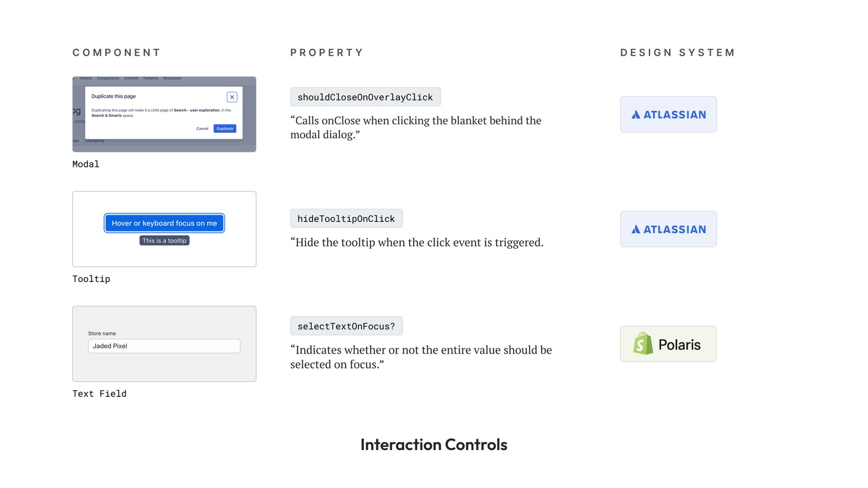Close the Duplicate this page modal

pyautogui.click(x=232, y=97)
